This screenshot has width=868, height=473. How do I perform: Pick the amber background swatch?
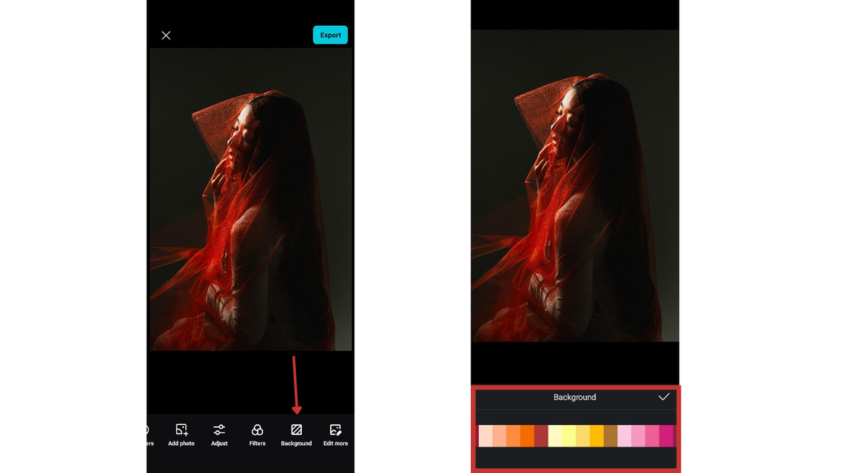click(597, 436)
